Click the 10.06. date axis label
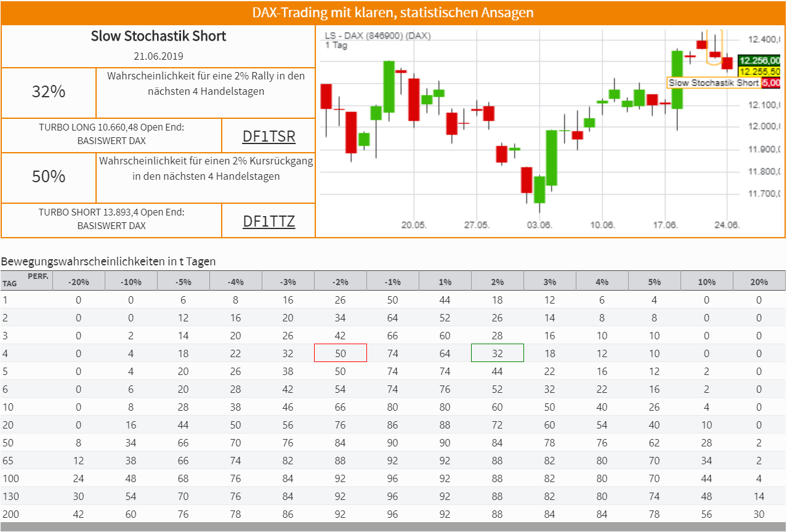 [x=602, y=225]
